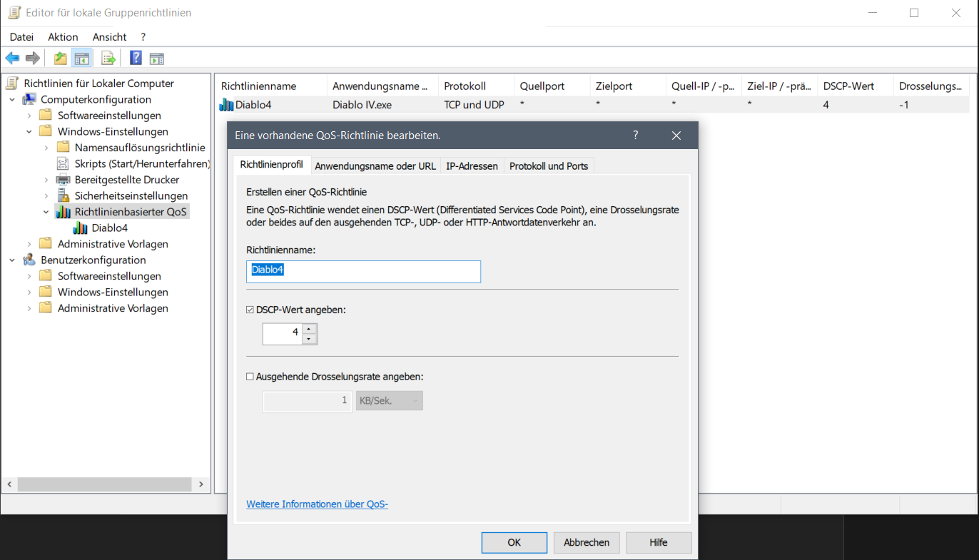Open Weitere Informationen über QoS link
The width and height of the screenshot is (979, 560).
pos(317,504)
